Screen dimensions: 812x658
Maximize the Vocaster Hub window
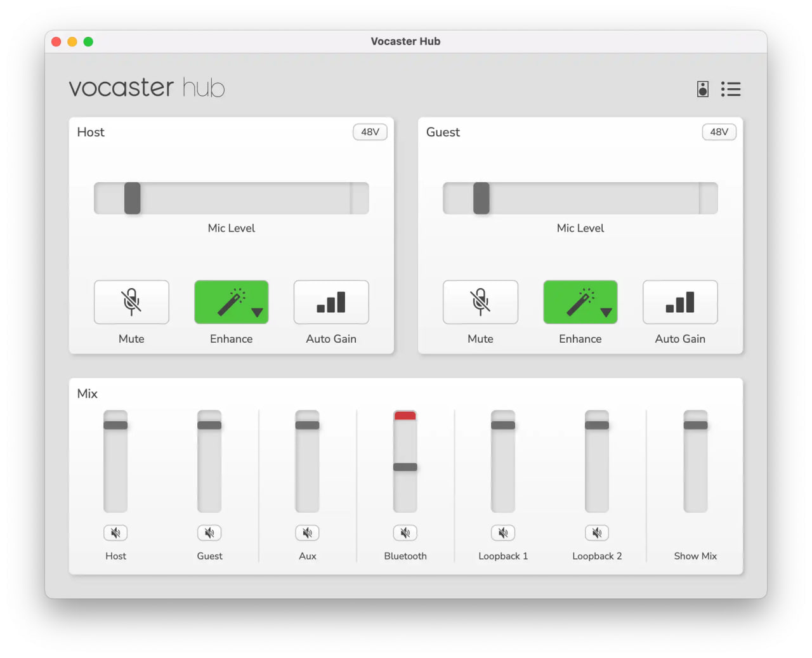coord(88,42)
